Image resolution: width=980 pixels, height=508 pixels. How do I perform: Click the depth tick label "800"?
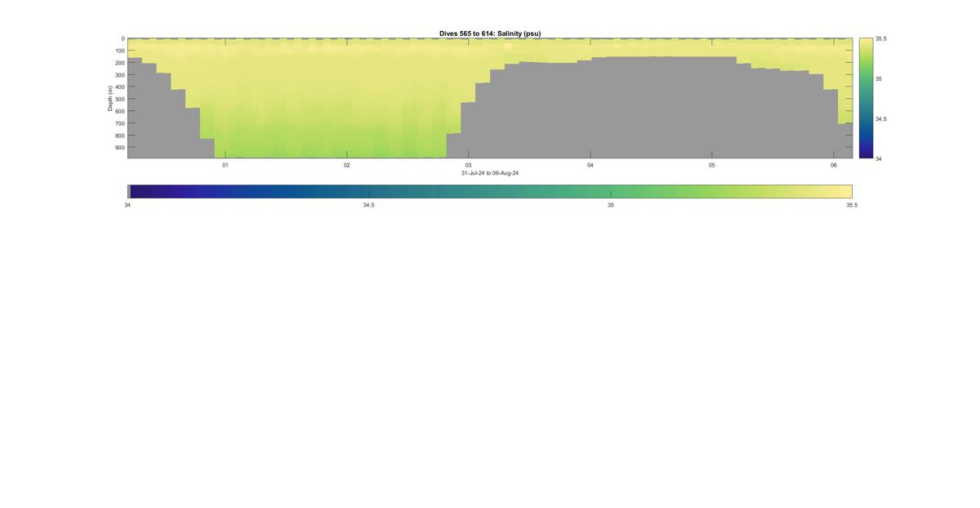coord(119,136)
